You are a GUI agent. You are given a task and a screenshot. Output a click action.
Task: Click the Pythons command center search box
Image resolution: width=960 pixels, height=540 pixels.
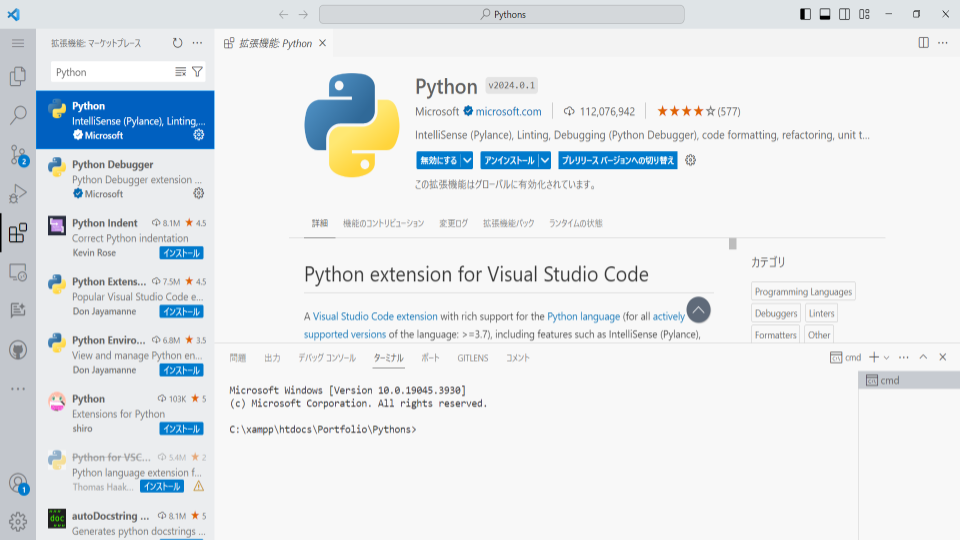coord(501,14)
